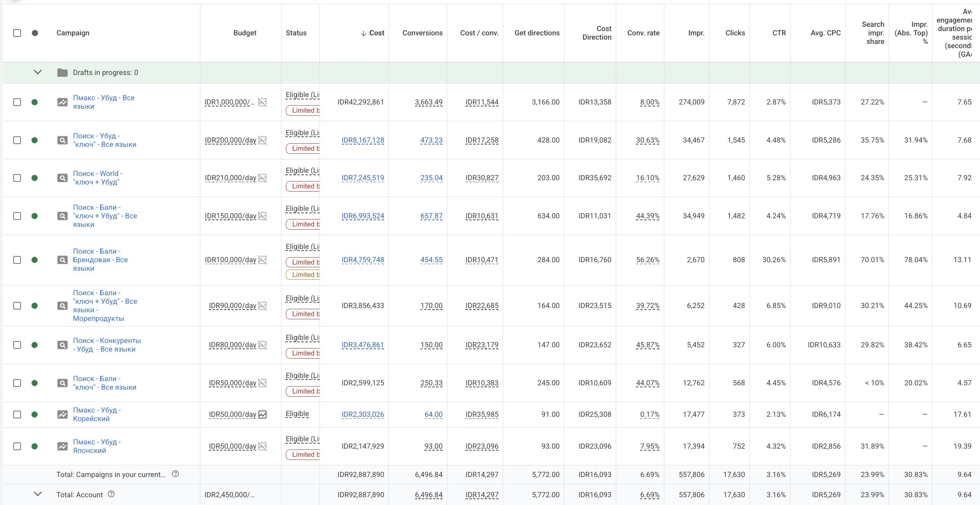Click account total budget IDR2,450,000

[x=229, y=495]
